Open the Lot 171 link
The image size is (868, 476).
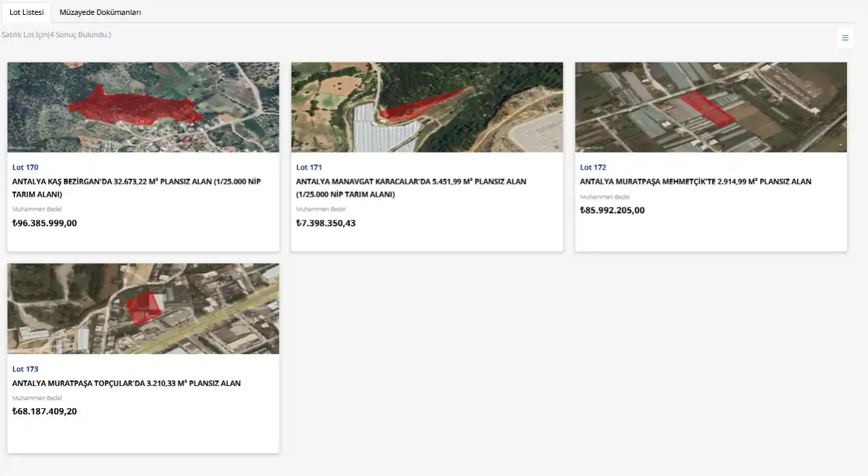point(309,167)
